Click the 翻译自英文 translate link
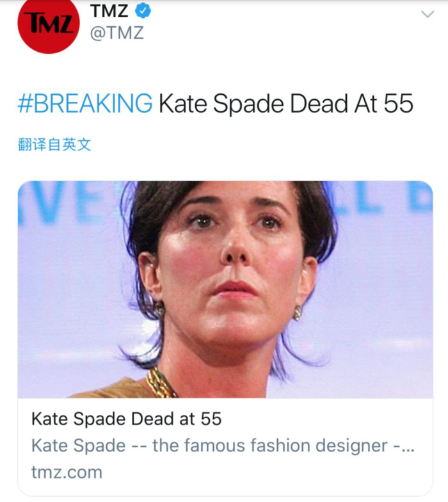This screenshot has width=448, height=502. pyautogui.click(x=54, y=145)
